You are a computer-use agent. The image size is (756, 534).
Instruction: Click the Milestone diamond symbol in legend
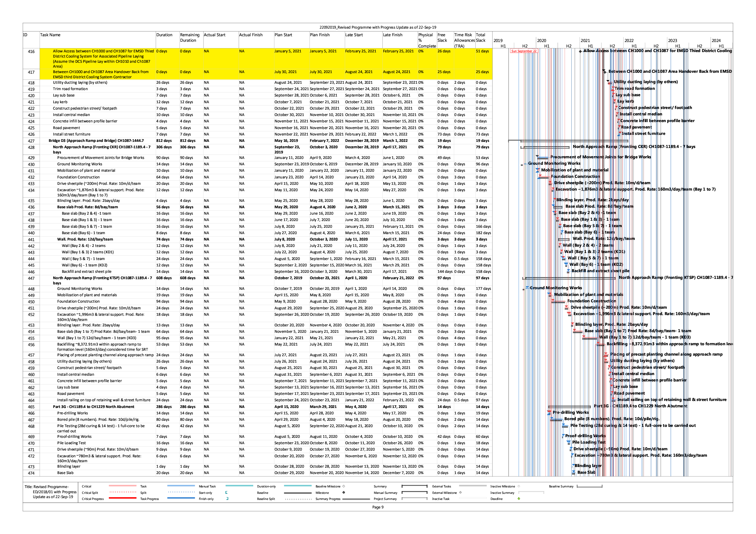coord(344,493)
